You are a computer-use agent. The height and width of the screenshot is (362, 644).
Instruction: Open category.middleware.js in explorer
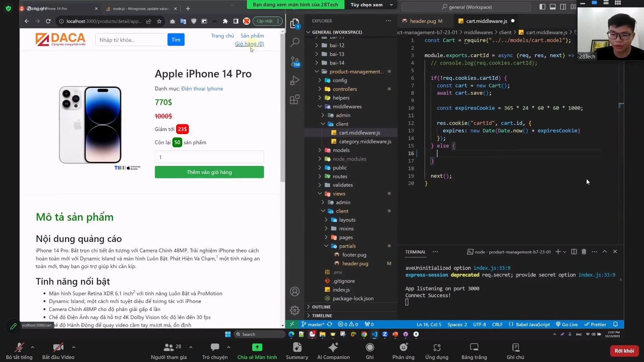(365, 141)
